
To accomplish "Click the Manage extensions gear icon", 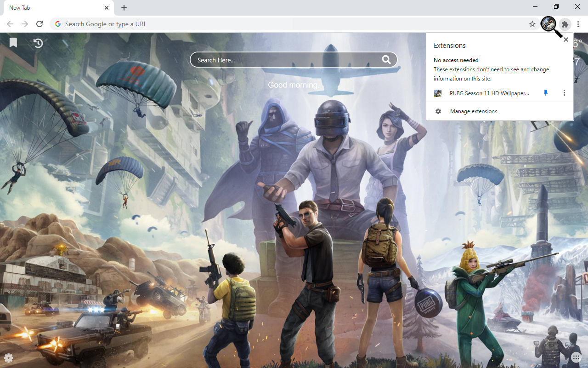I will tap(438, 111).
